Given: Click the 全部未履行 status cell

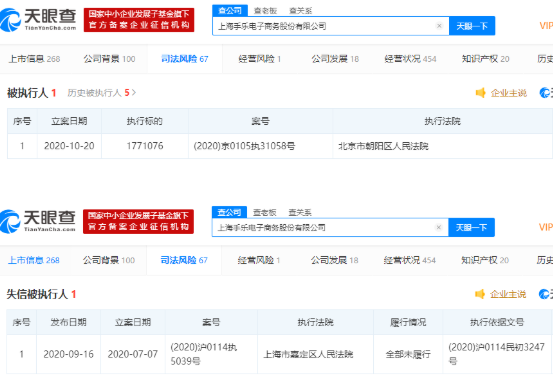Looking at the screenshot, I should tap(408, 354).
